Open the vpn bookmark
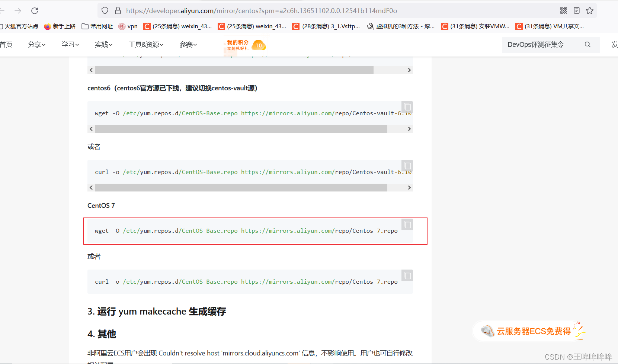 [x=128, y=26]
